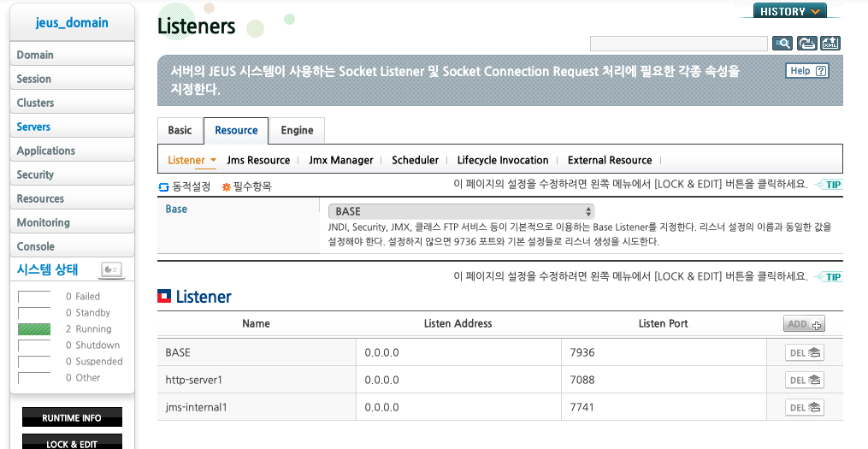Open Monitoring in the sidebar
The image size is (868, 449).
[72, 222]
